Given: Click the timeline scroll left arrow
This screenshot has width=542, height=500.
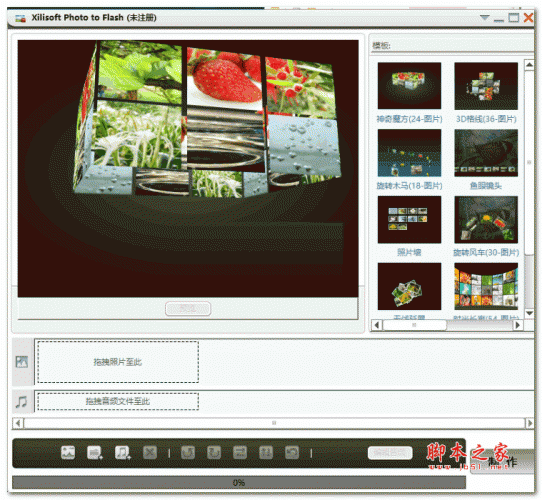Looking at the screenshot, I should click(x=18, y=423).
